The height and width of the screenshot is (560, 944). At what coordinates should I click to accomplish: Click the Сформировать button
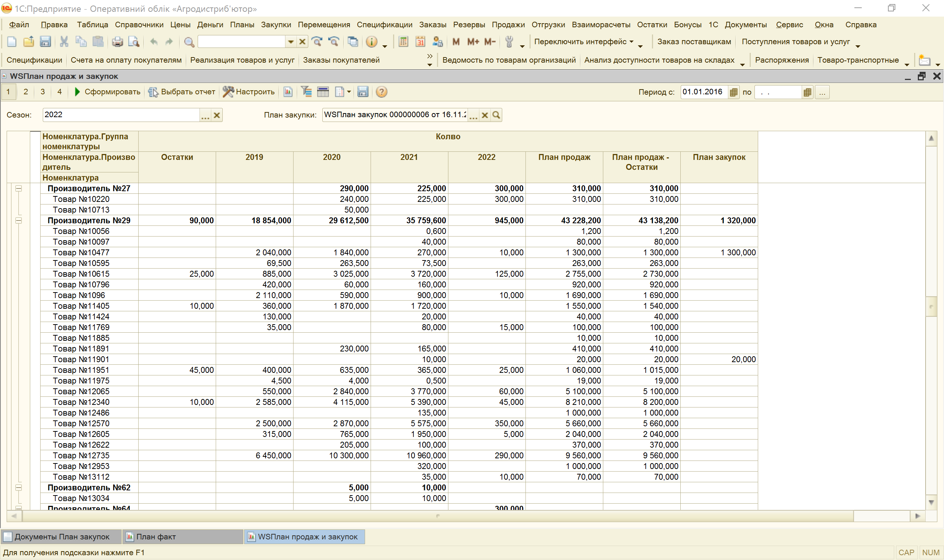[108, 92]
